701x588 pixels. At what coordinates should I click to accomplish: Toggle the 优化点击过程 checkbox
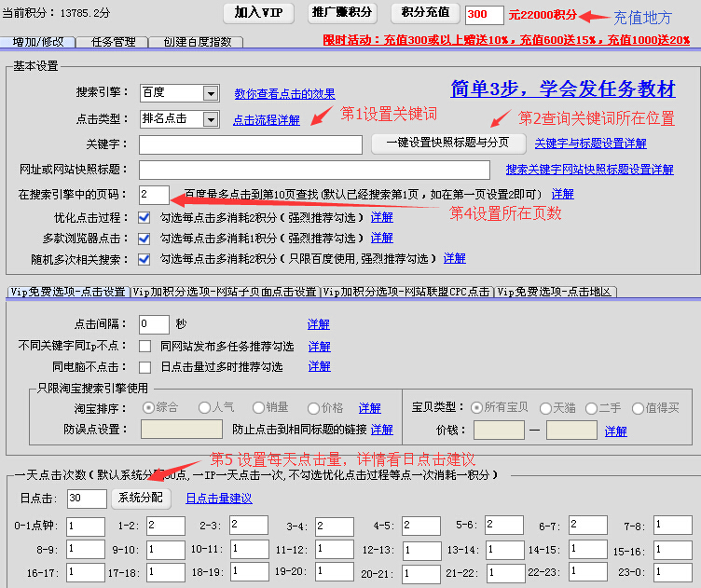(x=144, y=216)
